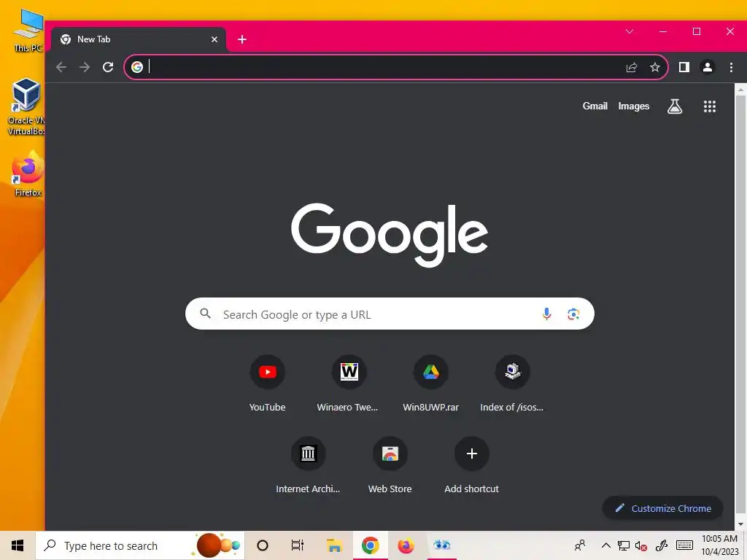
Task: Go back using the back arrow
Action: point(61,67)
